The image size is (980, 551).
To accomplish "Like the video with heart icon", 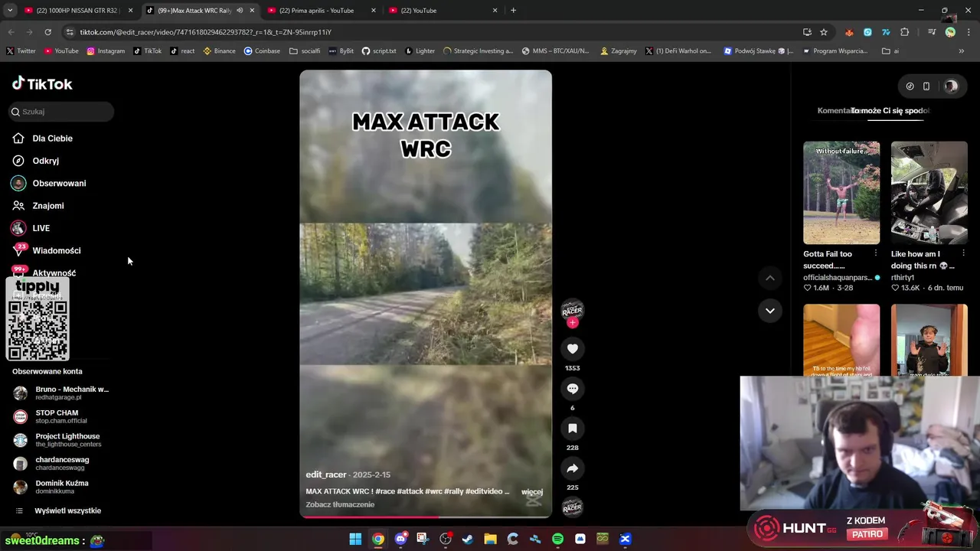I will 572,349.
